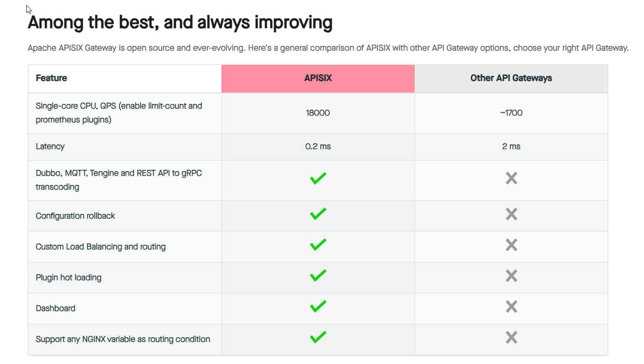The height and width of the screenshot is (364, 644).
Task: Click the gray X for Plugin hot loading
Action: point(511,276)
